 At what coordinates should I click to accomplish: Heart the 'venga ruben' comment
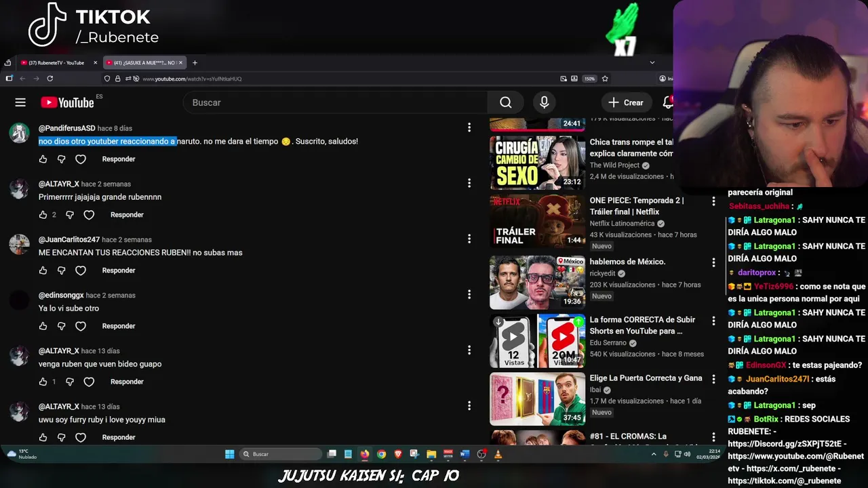(89, 382)
